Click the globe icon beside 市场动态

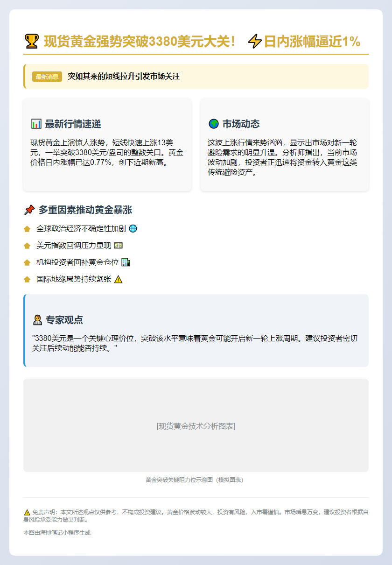point(213,124)
